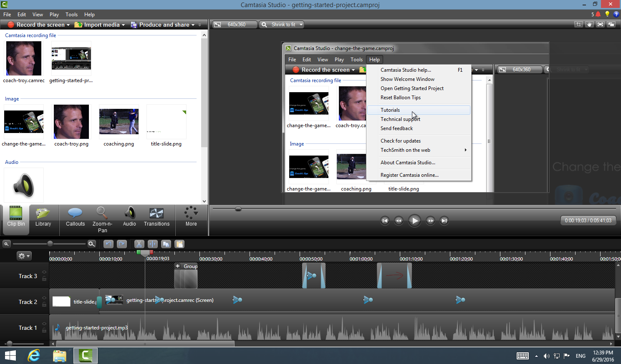Open the Callouts tool
621x364 pixels.
(75, 217)
